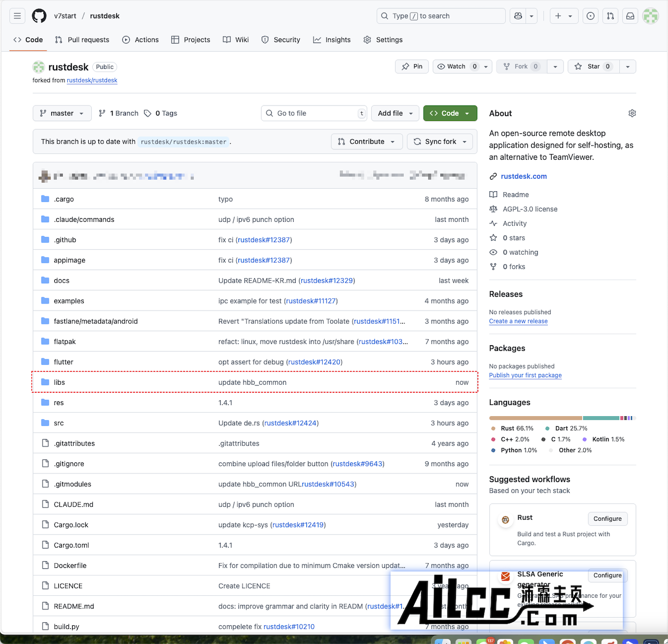Open the star lists dropdown arrow
The image size is (668, 644).
point(628,66)
